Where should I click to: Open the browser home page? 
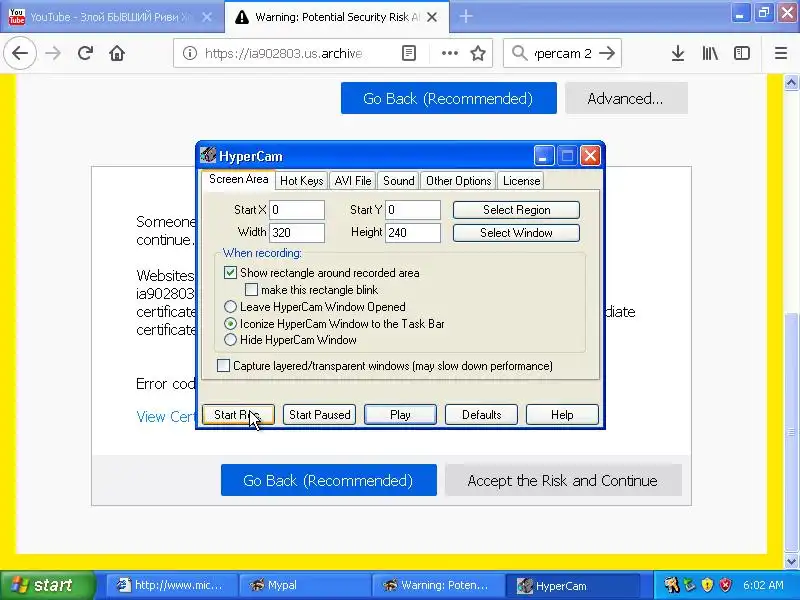tap(117, 53)
